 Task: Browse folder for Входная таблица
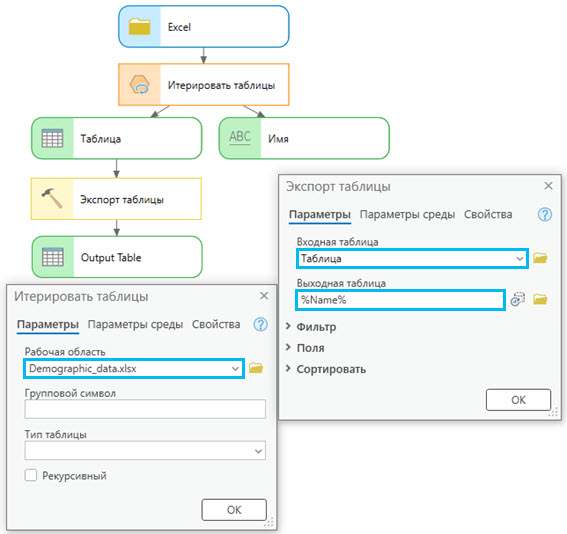[x=540, y=258]
